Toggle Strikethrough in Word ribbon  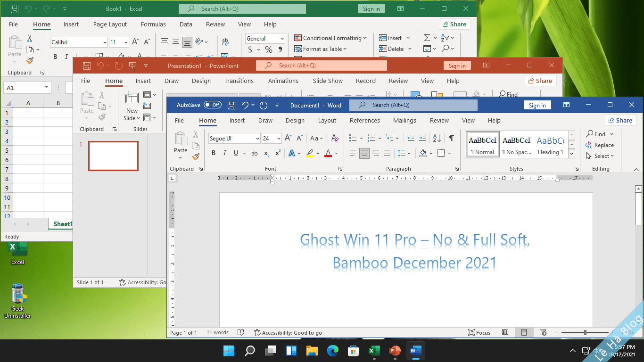click(255, 153)
